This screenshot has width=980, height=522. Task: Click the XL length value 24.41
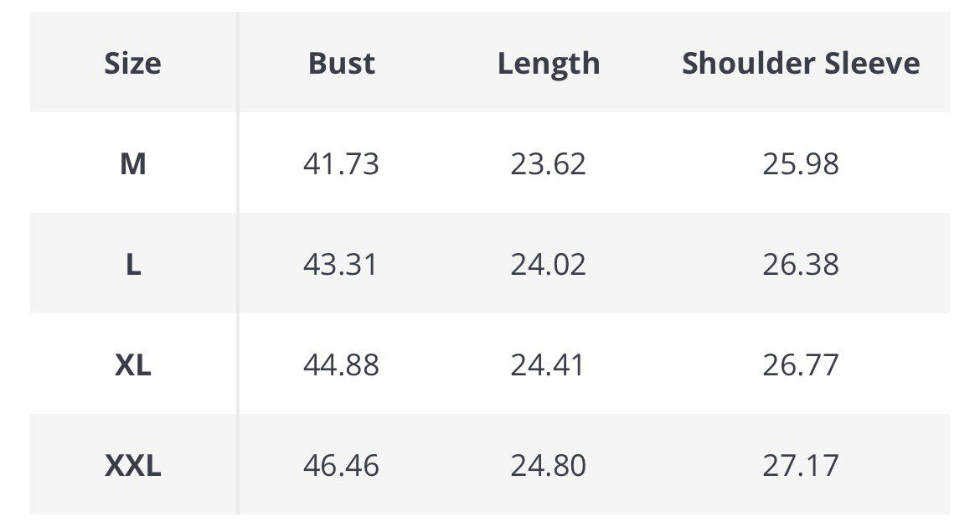click(549, 365)
